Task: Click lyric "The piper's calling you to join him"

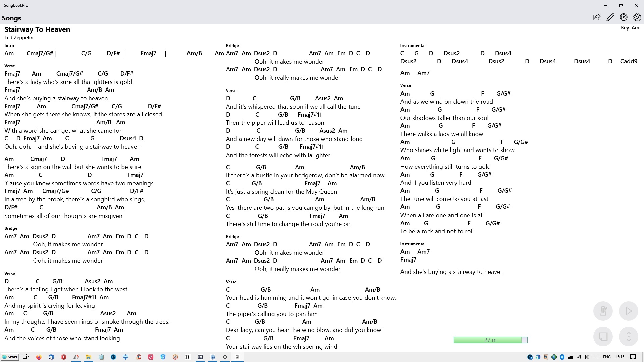Action: point(272,314)
